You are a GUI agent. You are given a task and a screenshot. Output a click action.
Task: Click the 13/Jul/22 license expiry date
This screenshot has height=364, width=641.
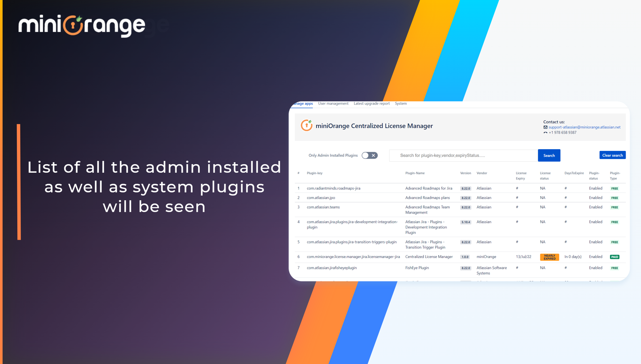[523, 257]
